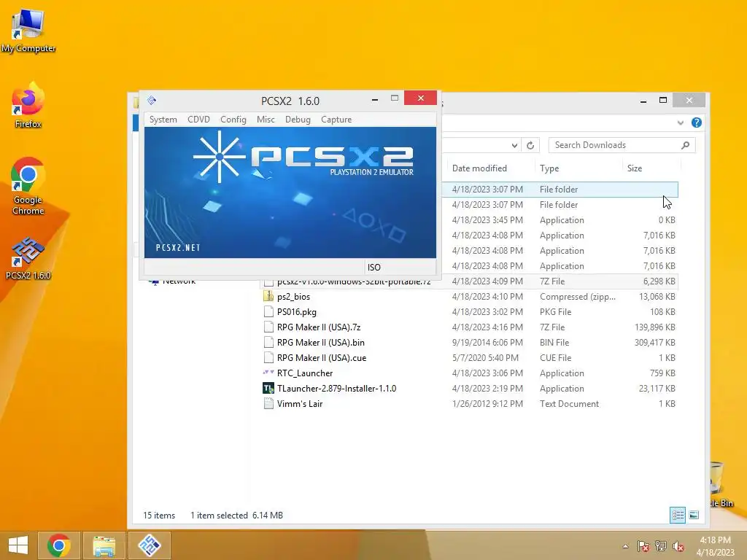Click the search magnifier icon in Explorer
Screen dimensions: 747x560
point(686,145)
